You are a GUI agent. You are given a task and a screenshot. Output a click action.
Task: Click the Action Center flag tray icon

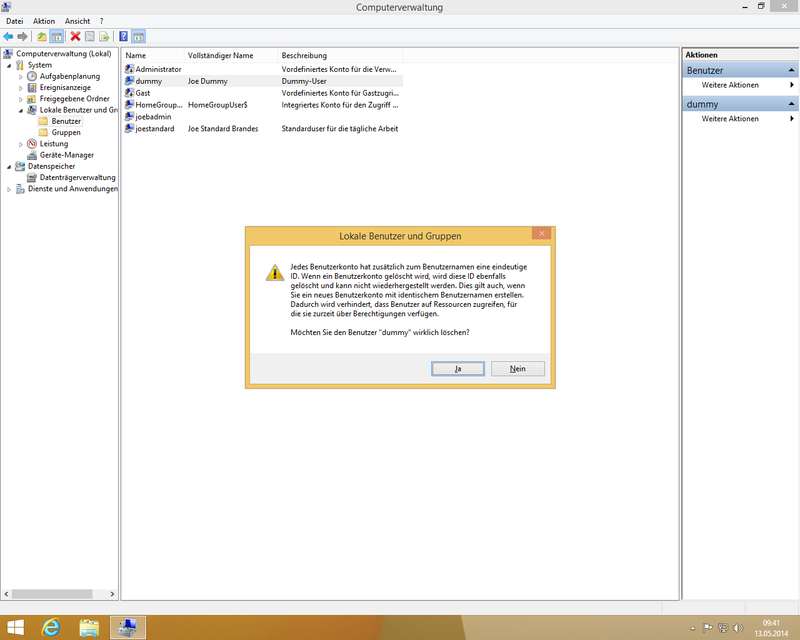click(708, 628)
